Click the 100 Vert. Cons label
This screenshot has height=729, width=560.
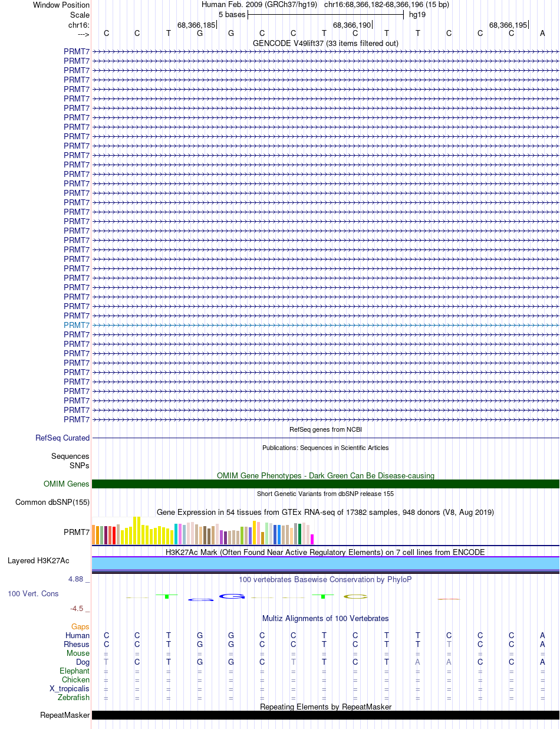[33, 594]
